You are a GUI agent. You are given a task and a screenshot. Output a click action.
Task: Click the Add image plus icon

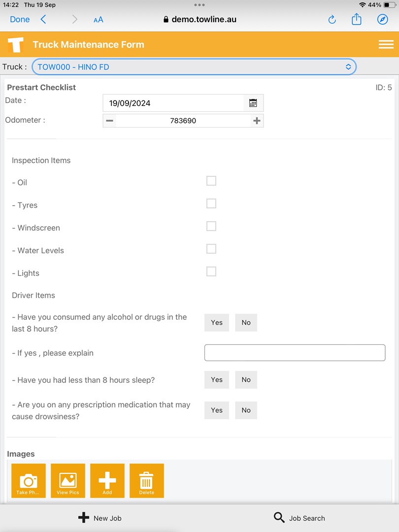point(107,480)
